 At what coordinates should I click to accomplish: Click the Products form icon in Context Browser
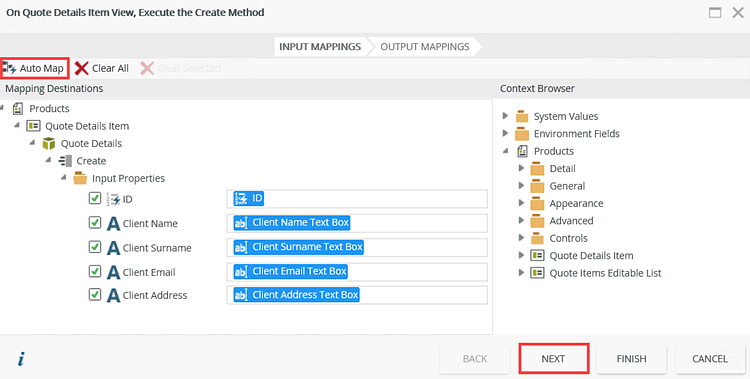522,151
